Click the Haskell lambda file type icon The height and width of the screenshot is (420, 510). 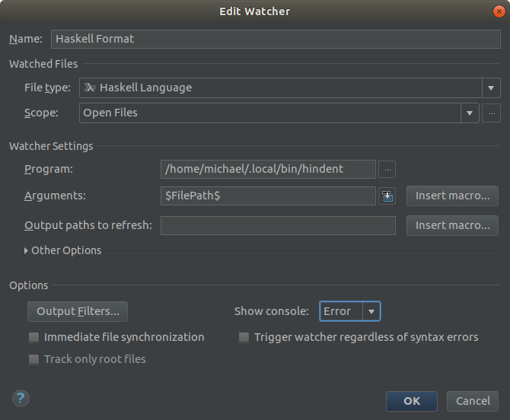click(x=90, y=87)
